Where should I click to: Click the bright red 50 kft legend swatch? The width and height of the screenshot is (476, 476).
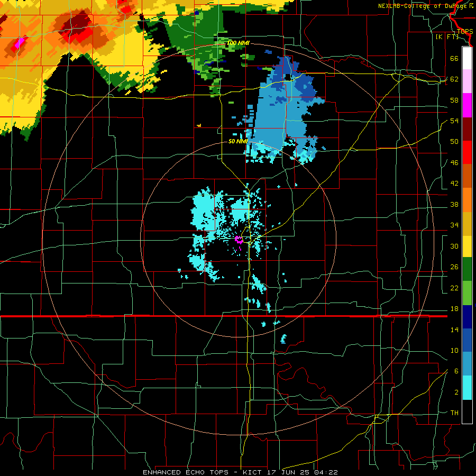[467, 152]
